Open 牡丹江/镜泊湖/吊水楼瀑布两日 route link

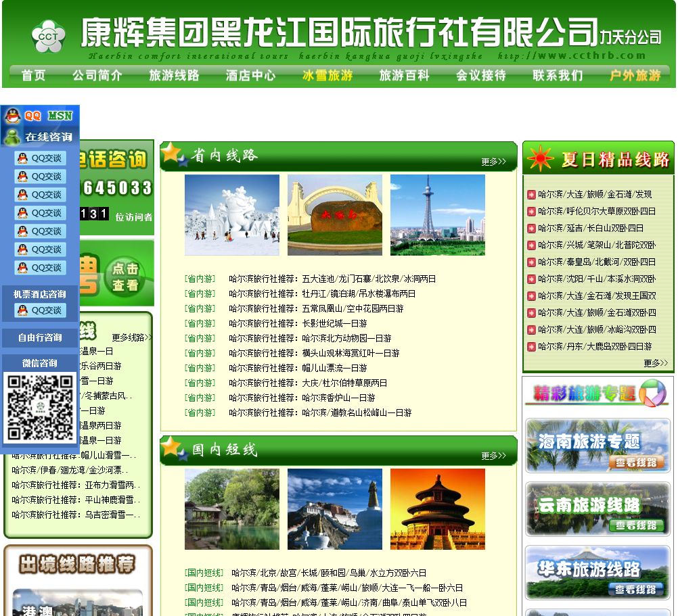322,293
